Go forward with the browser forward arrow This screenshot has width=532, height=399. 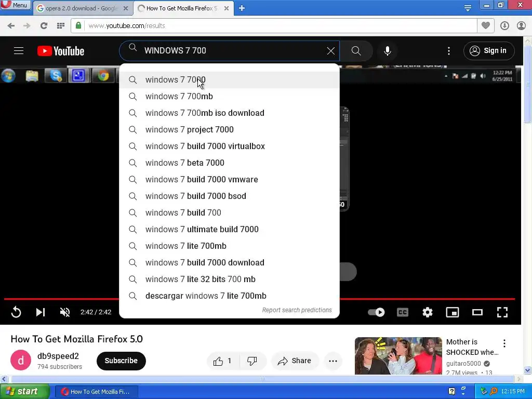point(26,26)
